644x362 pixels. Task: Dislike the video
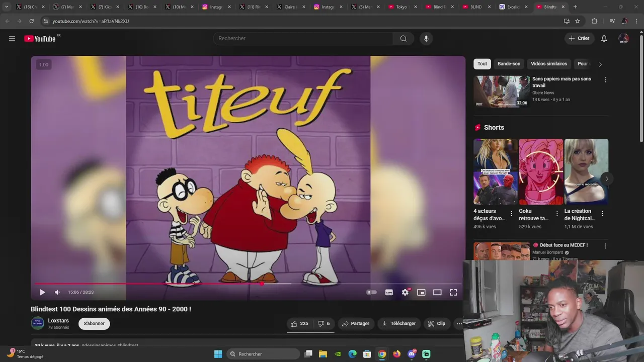[324, 324]
